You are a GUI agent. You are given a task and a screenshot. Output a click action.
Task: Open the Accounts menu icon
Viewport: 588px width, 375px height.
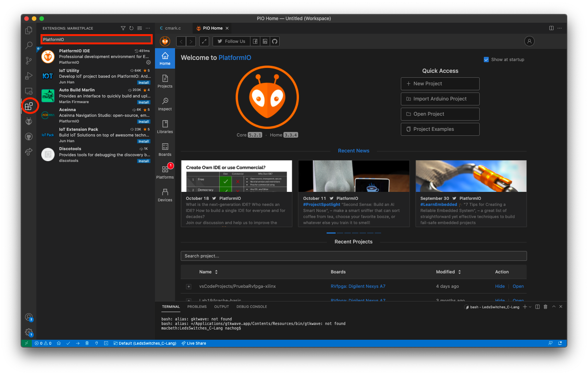point(29,317)
